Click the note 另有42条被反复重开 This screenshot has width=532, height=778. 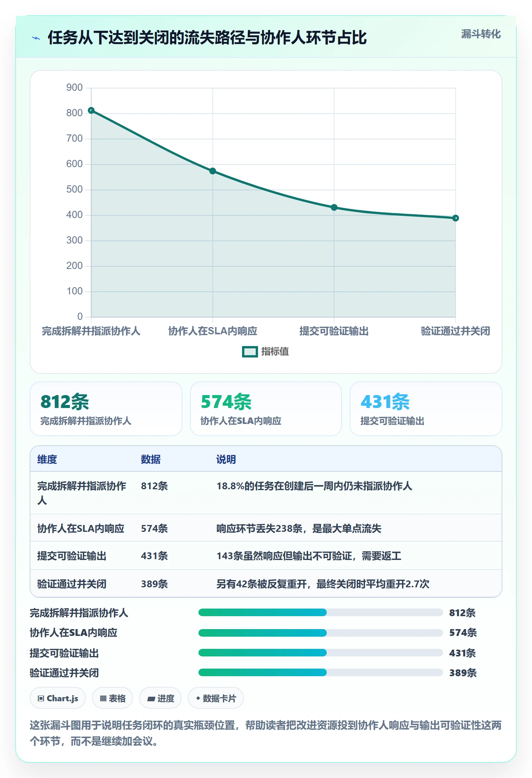(323, 584)
